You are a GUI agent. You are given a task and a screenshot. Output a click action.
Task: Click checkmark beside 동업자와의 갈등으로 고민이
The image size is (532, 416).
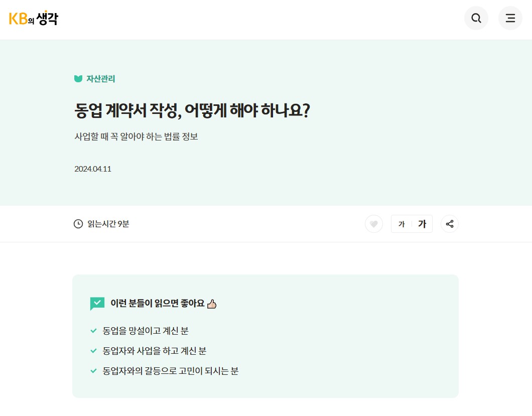pos(94,371)
